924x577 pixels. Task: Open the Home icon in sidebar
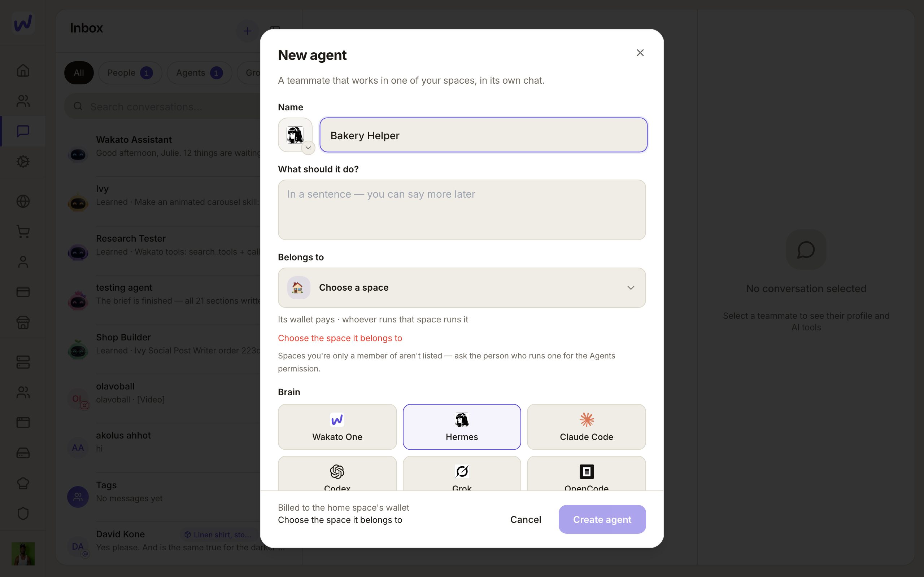pyautogui.click(x=23, y=71)
